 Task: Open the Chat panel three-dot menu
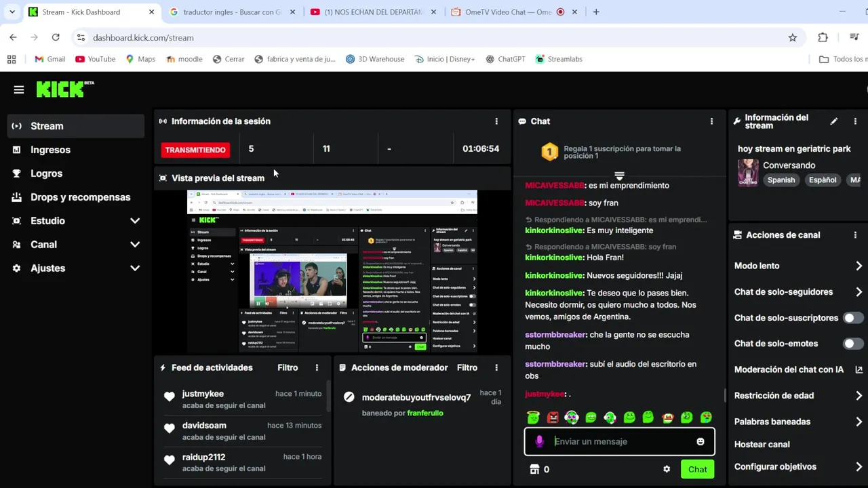coord(711,121)
